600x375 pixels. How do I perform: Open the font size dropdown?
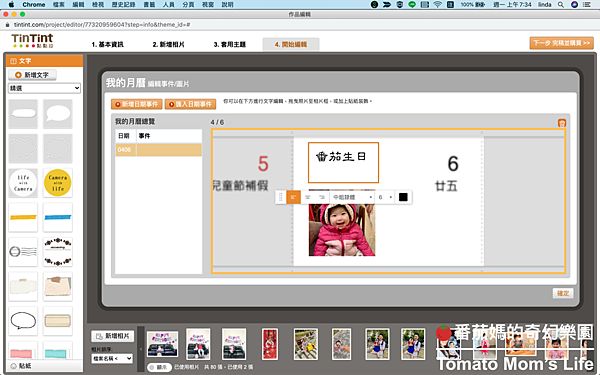[x=385, y=197]
